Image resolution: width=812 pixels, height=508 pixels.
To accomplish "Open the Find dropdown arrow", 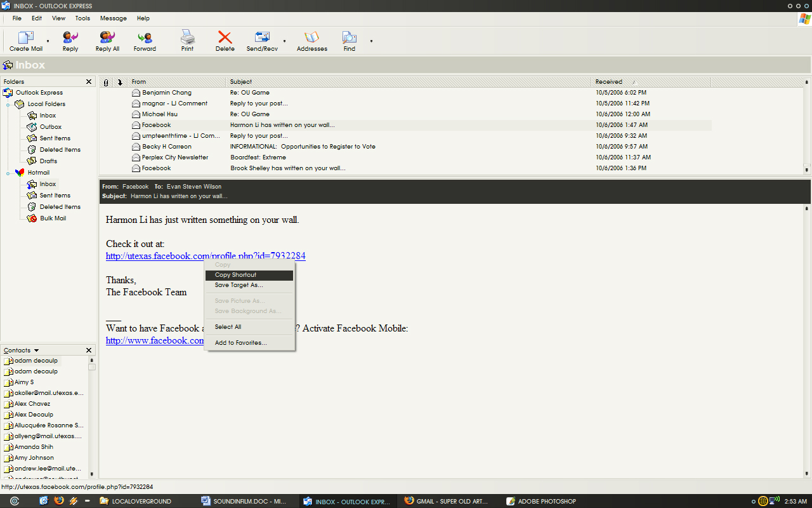I will click(371, 41).
